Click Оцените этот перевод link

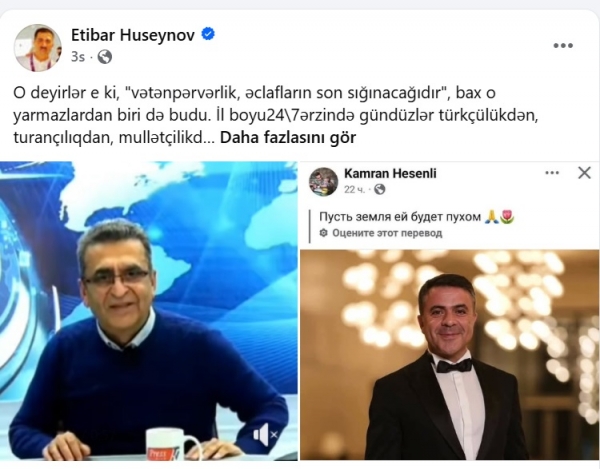387,233
